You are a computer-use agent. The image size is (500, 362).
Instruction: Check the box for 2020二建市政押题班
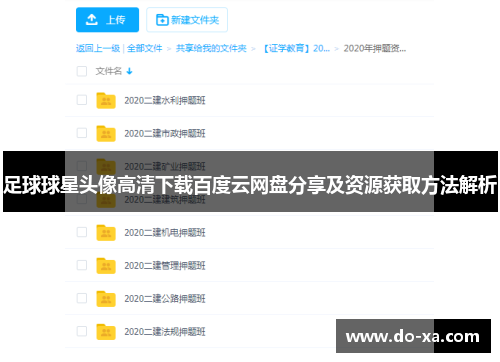pos(82,133)
